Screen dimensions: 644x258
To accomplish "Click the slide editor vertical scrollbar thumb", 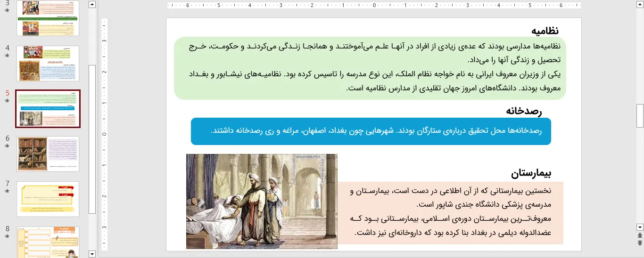I will pyautogui.click(x=640, y=116).
